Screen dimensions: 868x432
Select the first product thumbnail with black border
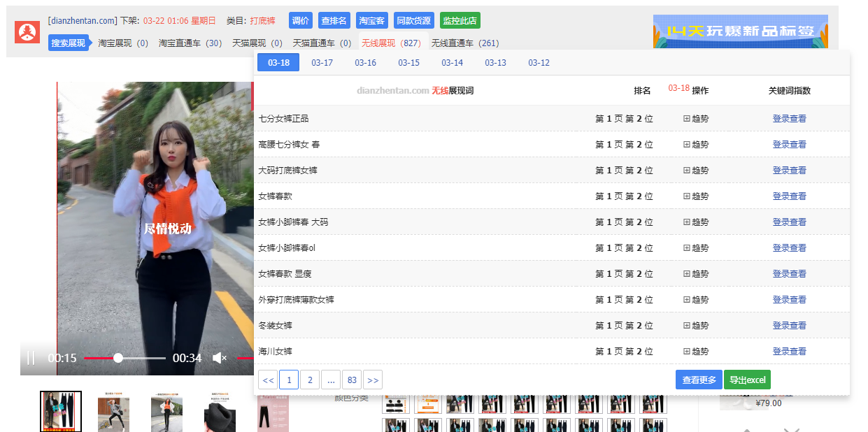click(x=61, y=412)
